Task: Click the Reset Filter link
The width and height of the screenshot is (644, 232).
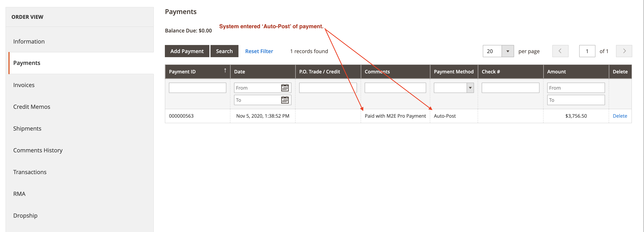Action: (x=259, y=51)
